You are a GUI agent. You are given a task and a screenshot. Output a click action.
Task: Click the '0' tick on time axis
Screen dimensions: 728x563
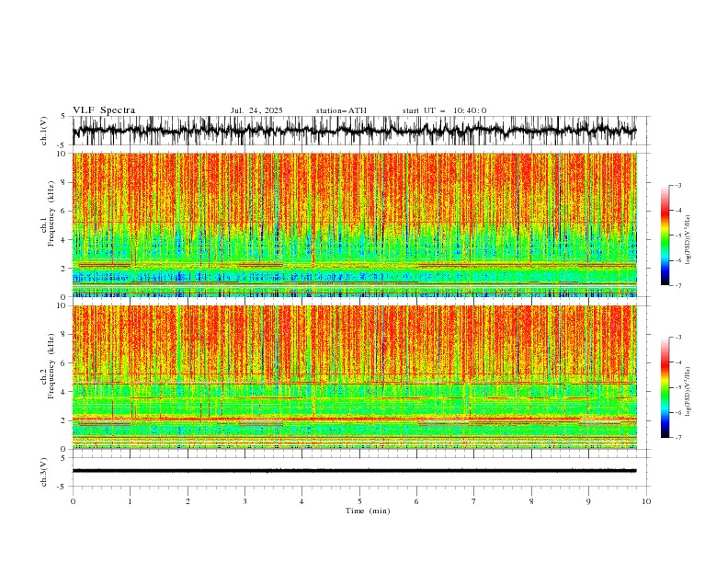(73, 501)
